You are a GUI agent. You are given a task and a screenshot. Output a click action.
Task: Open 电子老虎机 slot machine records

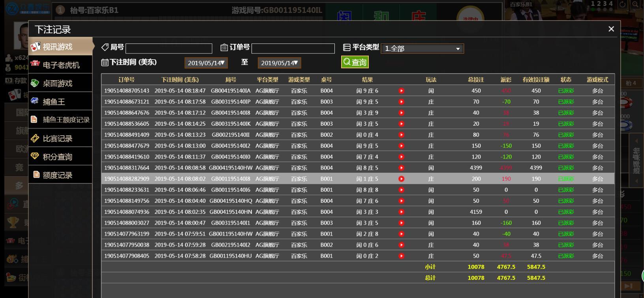click(60, 65)
